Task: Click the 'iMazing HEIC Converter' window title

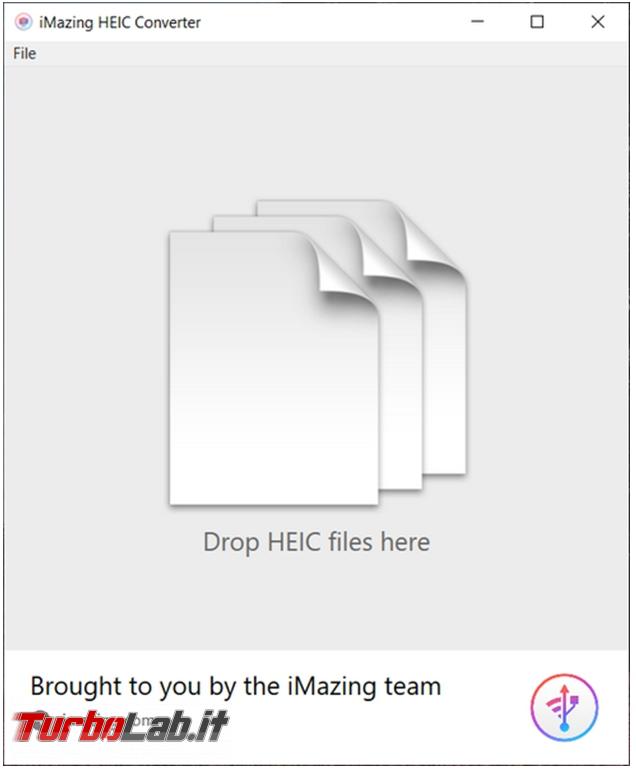Action: [x=120, y=22]
